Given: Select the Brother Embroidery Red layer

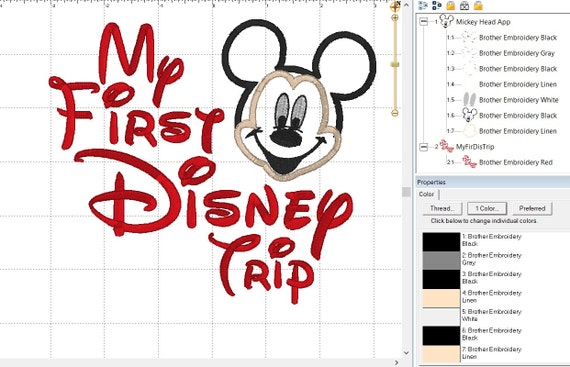Looking at the screenshot, I should tap(515, 162).
